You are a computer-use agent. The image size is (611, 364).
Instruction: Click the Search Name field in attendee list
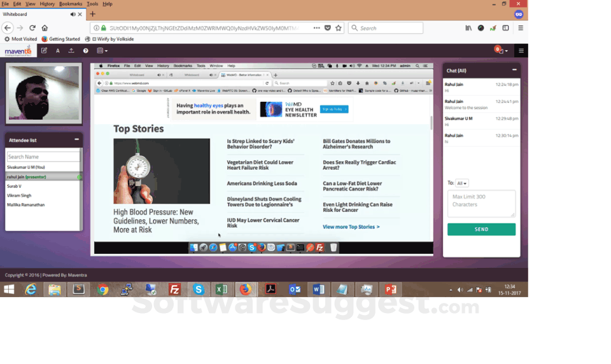tap(43, 157)
